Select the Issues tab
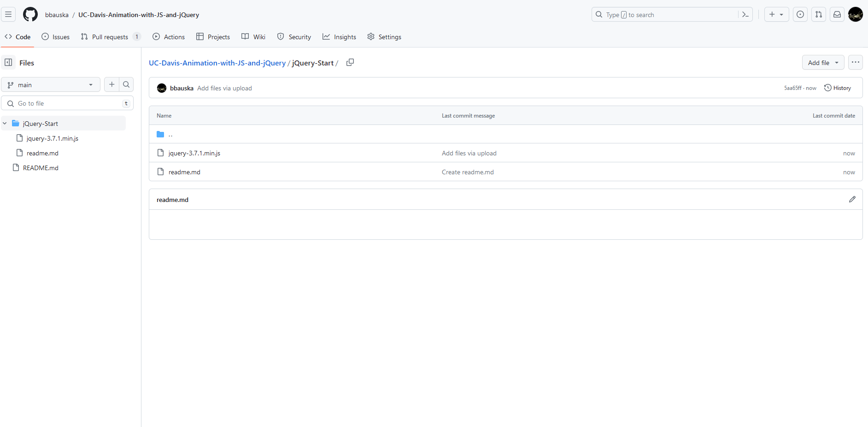Viewport: 868px width, 427px height. coord(56,37)
